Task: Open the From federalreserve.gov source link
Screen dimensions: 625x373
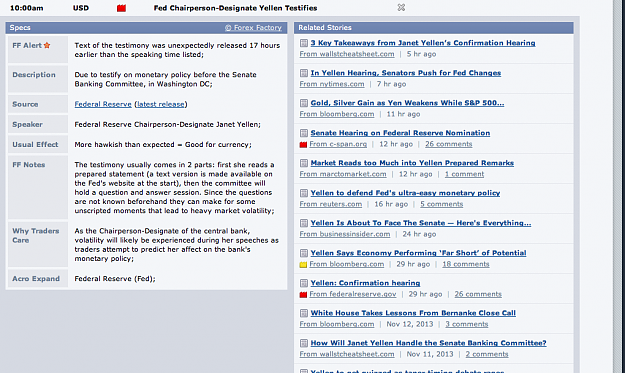Action: pyautogui.click(x=353, y=294)
